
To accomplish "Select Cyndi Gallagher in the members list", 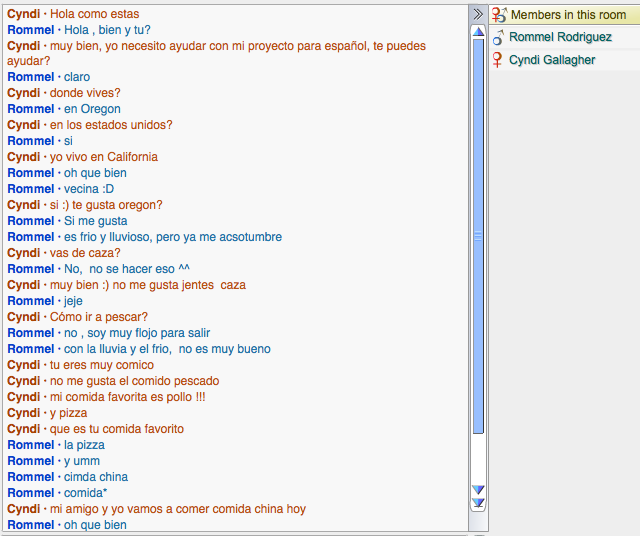I will click(552, 60).
